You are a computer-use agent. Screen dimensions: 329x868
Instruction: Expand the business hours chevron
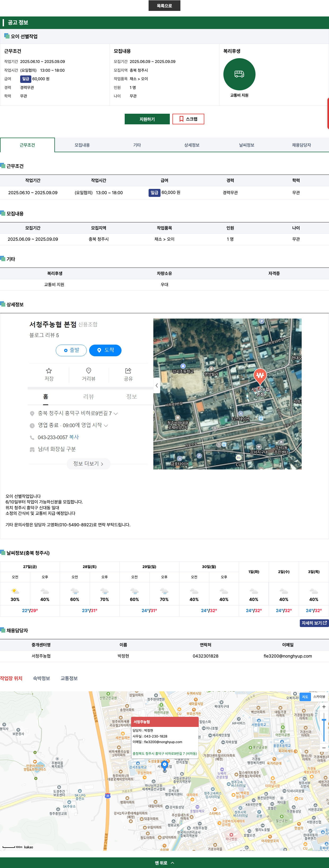click(x=106, y=426)
